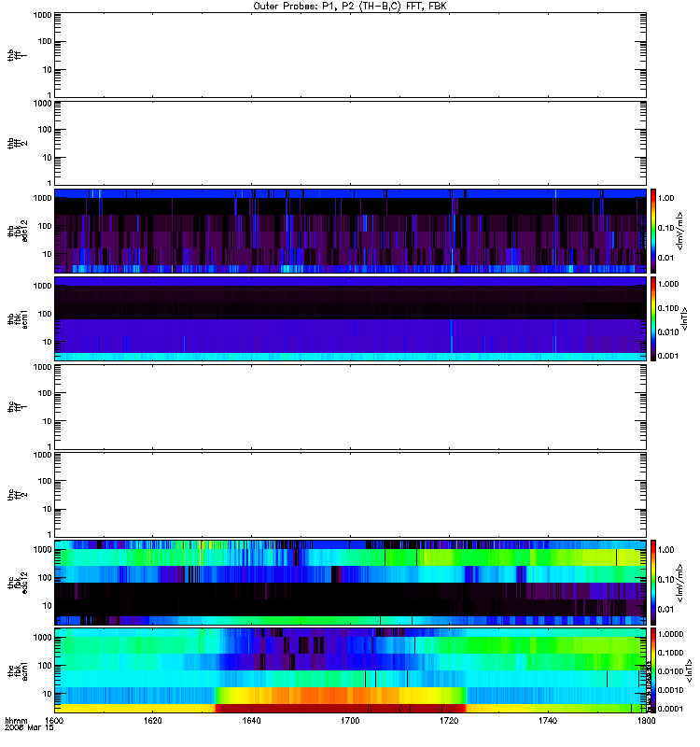Viewport: 700px width, 747px height.
Task: Click the color bar beside thc fbk scm1 panel
Action: click(653, 670)
